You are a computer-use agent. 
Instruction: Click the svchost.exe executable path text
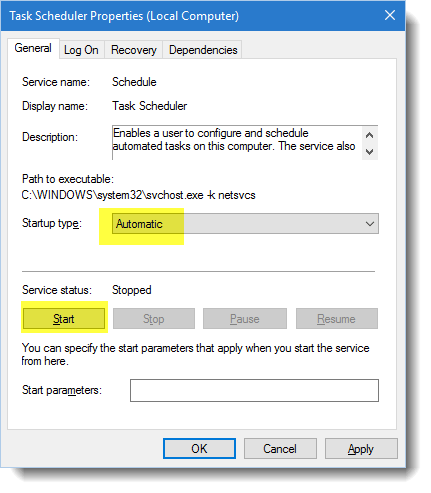pyautogui.click(x=138, y=195)
